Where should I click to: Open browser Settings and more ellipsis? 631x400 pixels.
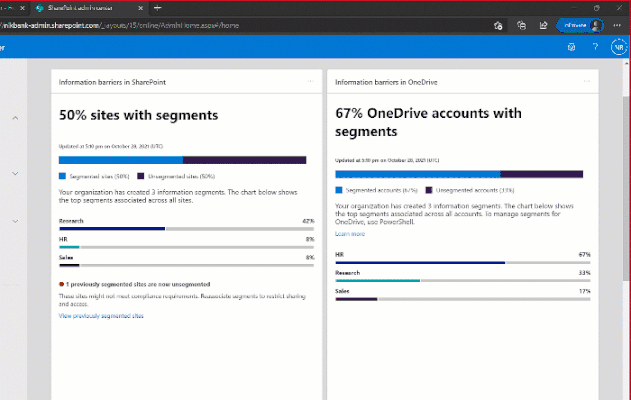617,25
